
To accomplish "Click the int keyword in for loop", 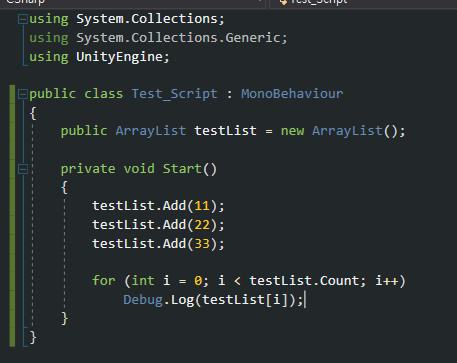I will click(x=143, y=281).
